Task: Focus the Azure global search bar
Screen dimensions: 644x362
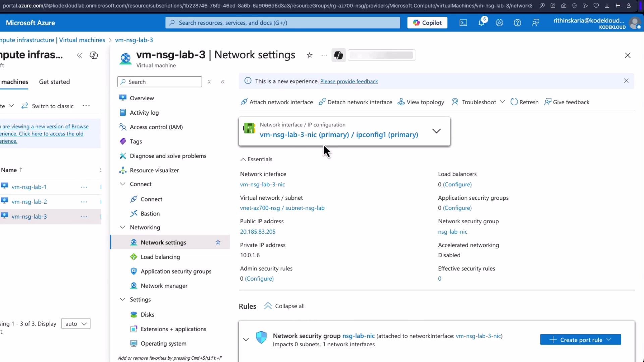Action: 283,23
